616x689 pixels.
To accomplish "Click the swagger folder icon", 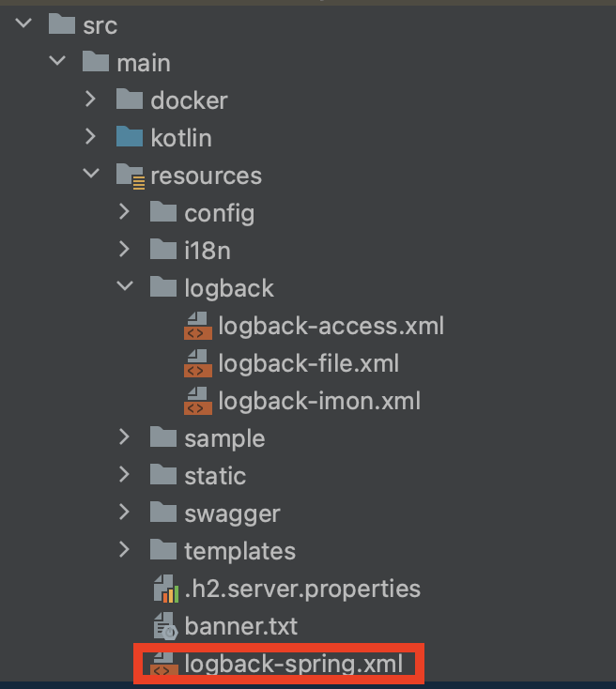I will pos(163,512).
